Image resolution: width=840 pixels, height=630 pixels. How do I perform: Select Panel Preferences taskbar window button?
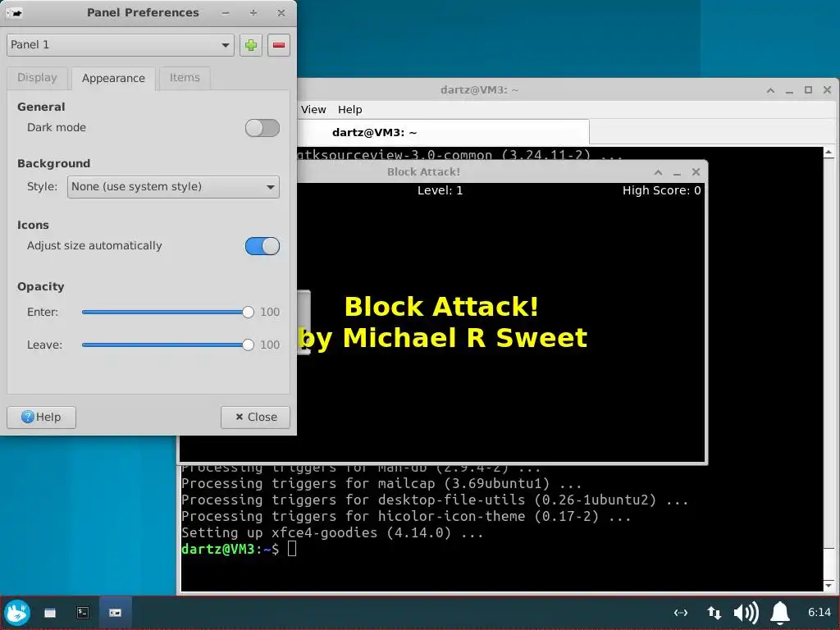tap(115, 612)
